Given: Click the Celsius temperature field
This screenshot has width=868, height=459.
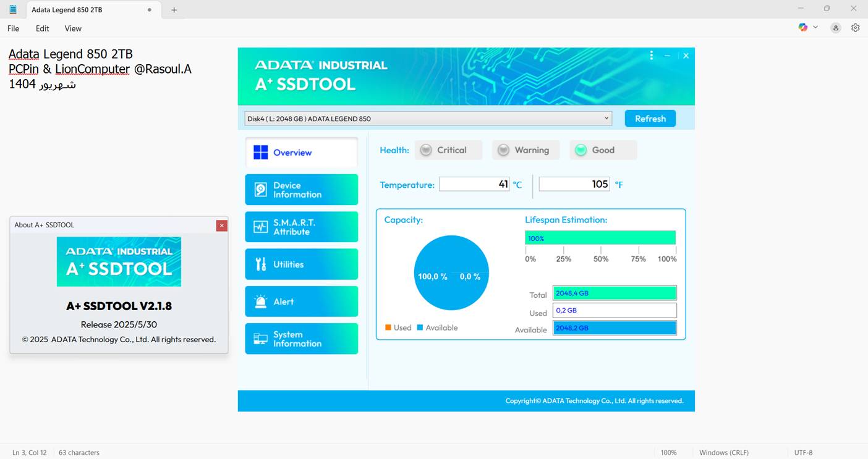Looking at the screenshot, I should pyautogui.click(x=474, y=184).
